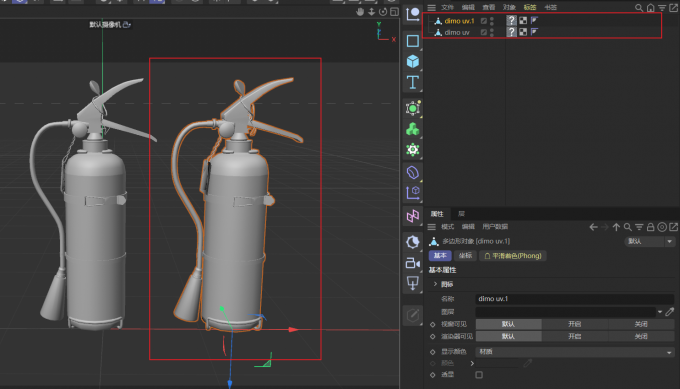Lock the attribute manager with padlock icon
This screenshot has height=389, width=680.
click(650, 227)
